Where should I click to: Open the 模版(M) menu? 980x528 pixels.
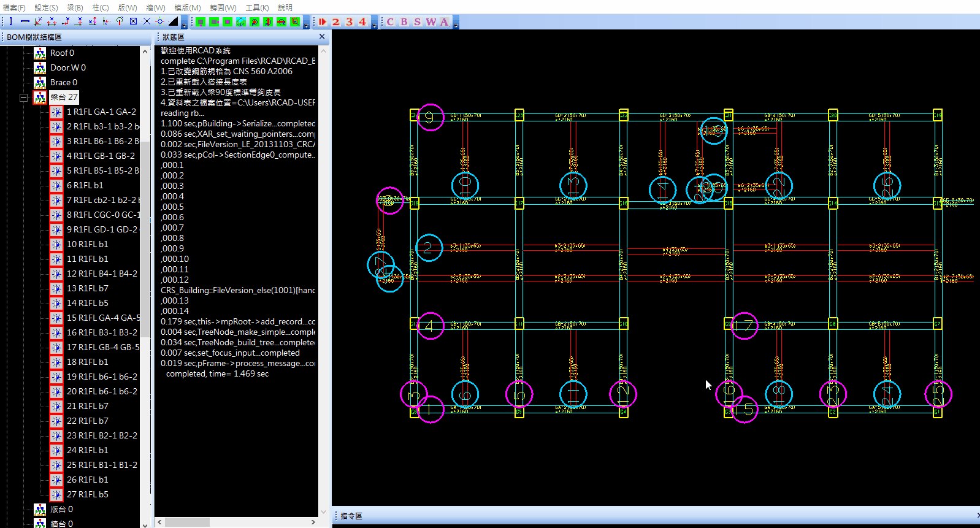188,7
